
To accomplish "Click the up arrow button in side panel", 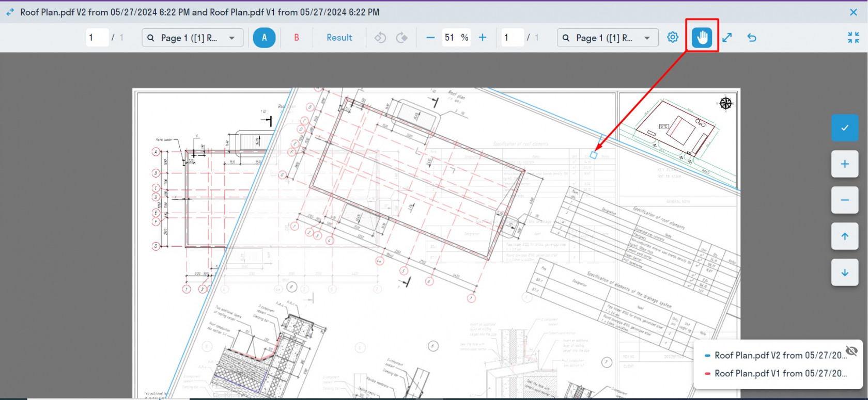I will [845, 236].
